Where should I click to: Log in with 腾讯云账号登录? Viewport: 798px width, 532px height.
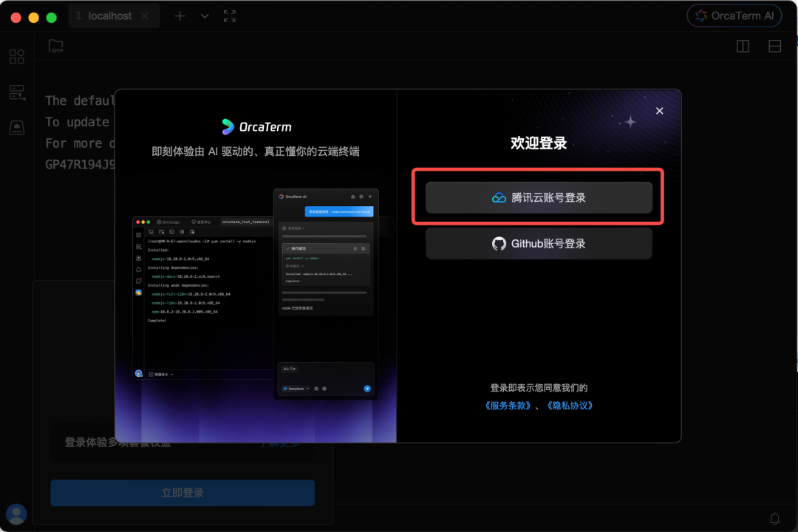(539, 197)
